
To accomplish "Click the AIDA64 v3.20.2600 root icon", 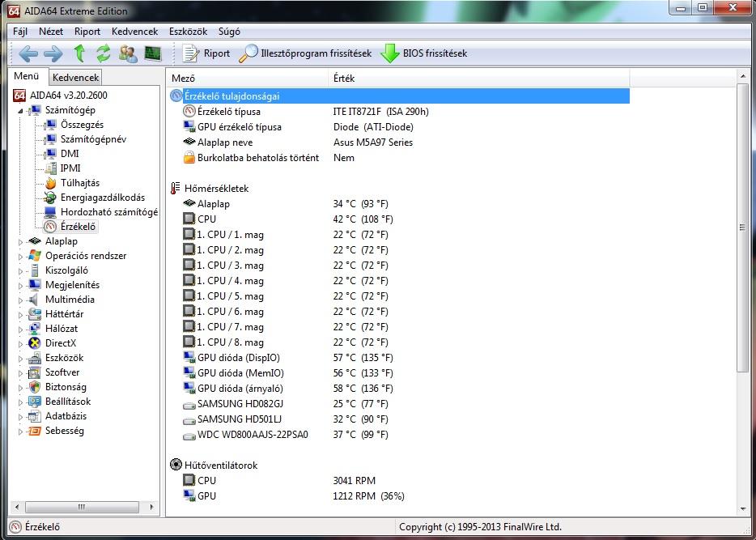I will (19, 96).
